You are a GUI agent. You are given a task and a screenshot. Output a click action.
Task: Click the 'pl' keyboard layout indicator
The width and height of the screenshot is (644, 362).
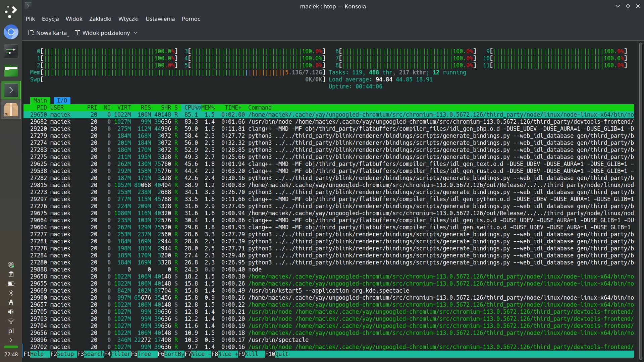click(x=11, y=331)
